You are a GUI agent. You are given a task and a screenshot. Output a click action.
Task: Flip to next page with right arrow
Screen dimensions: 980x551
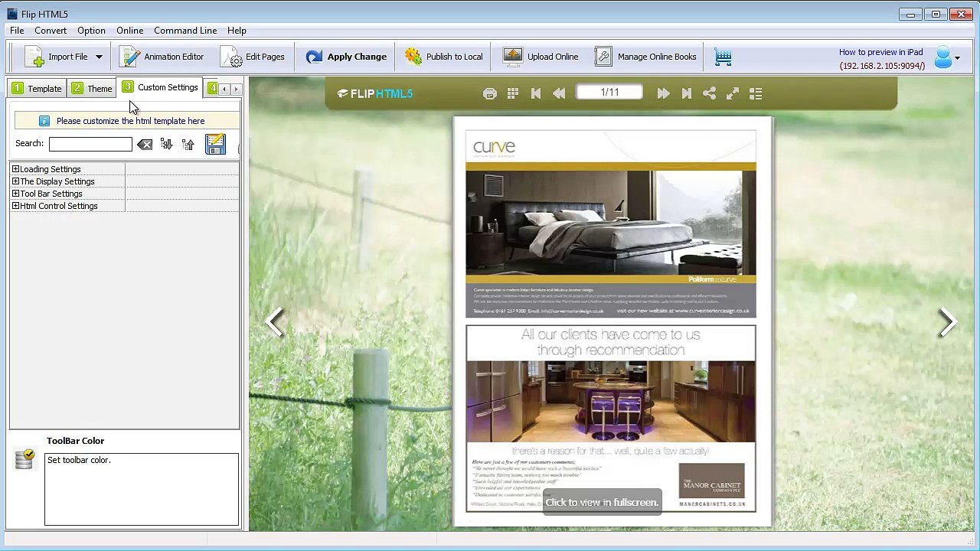coord(947,322)
